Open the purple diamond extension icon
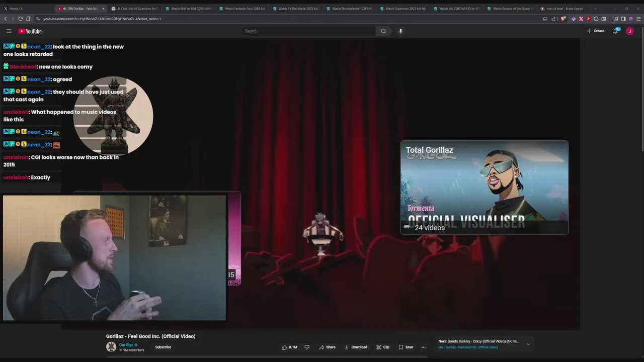 [573, 19]
